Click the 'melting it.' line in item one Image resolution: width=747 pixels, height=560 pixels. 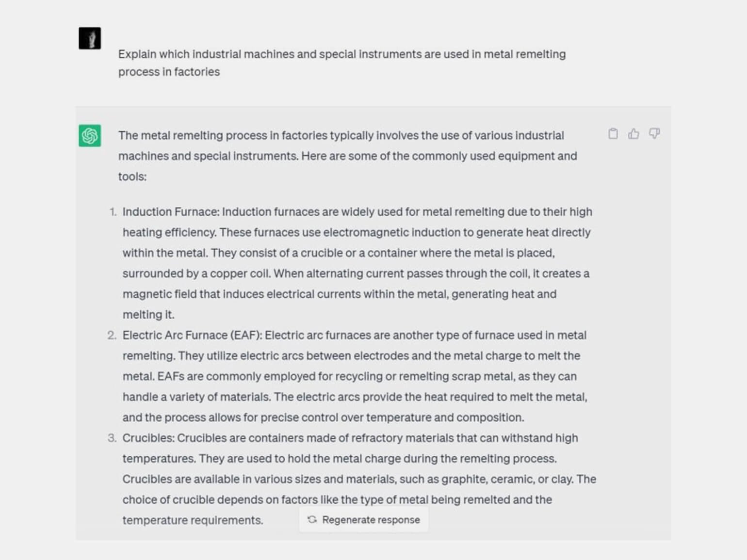(148, 315)
